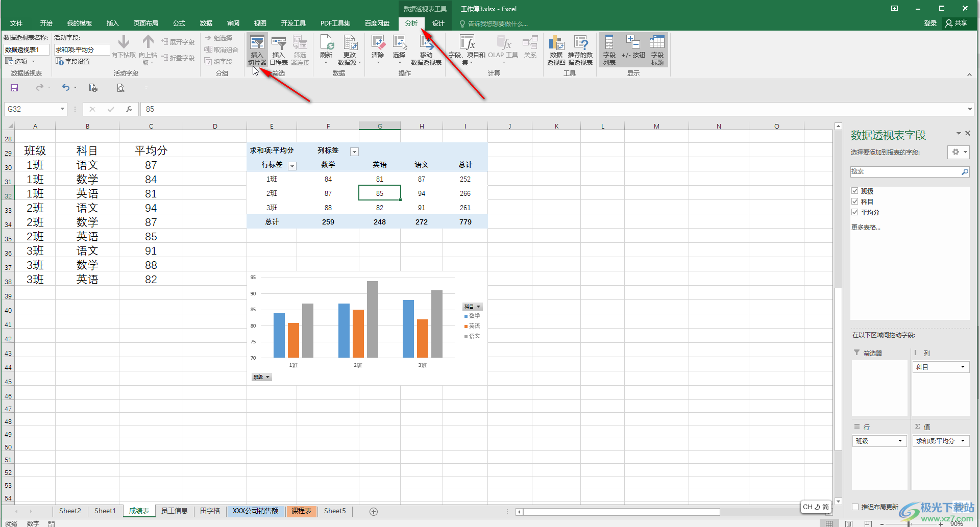
Task: Open the 列标签 filter dropdown
Action: coord(354,152)
